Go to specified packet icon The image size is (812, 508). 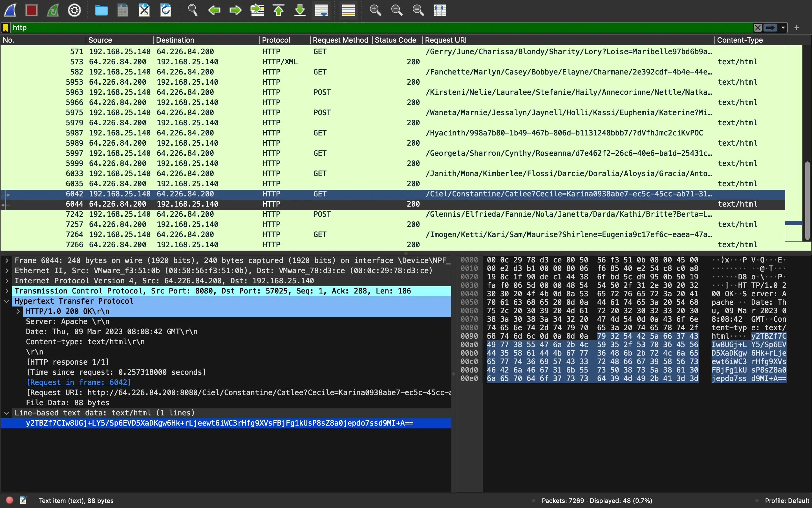point(257,10)
